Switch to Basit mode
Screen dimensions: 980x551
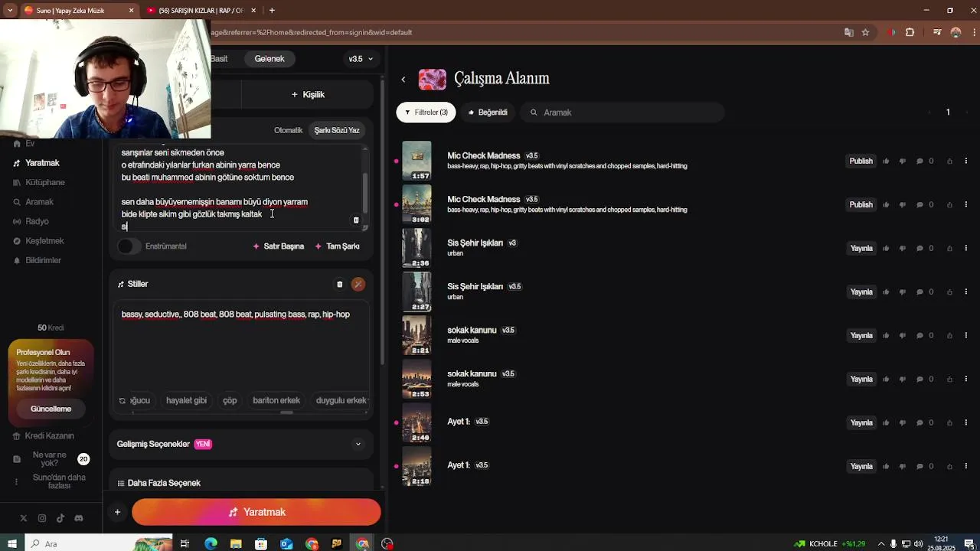pos(219,59)
